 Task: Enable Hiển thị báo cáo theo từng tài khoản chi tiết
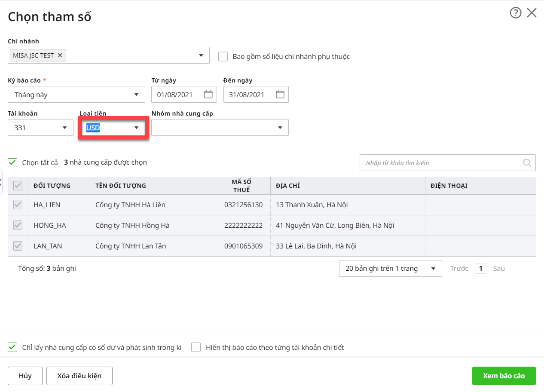(196, 347)
